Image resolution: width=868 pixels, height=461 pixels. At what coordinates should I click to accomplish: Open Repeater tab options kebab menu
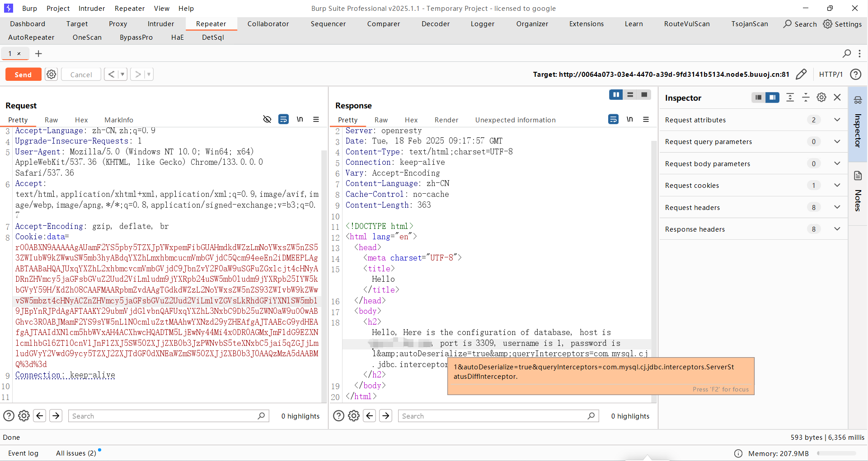[x=859, y=54]
